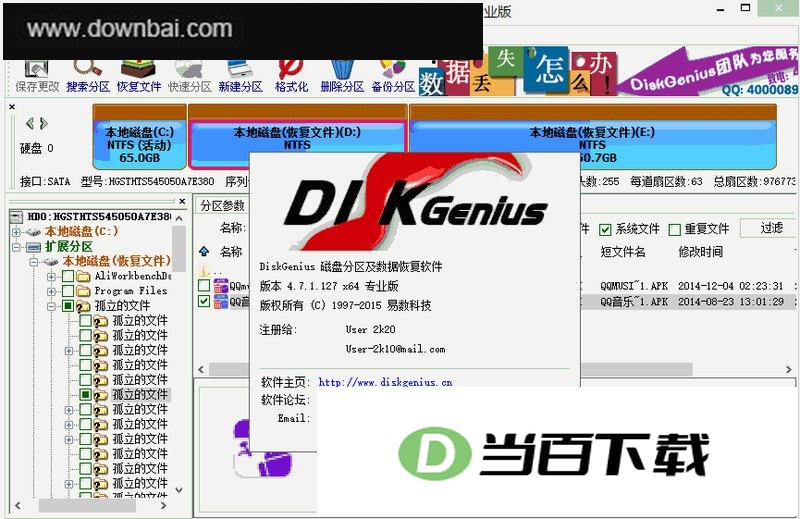Close the directory tree pane with its x
The height and width of the screenshot is (519, 800).
pyautogui.click(x=182, y=201)
